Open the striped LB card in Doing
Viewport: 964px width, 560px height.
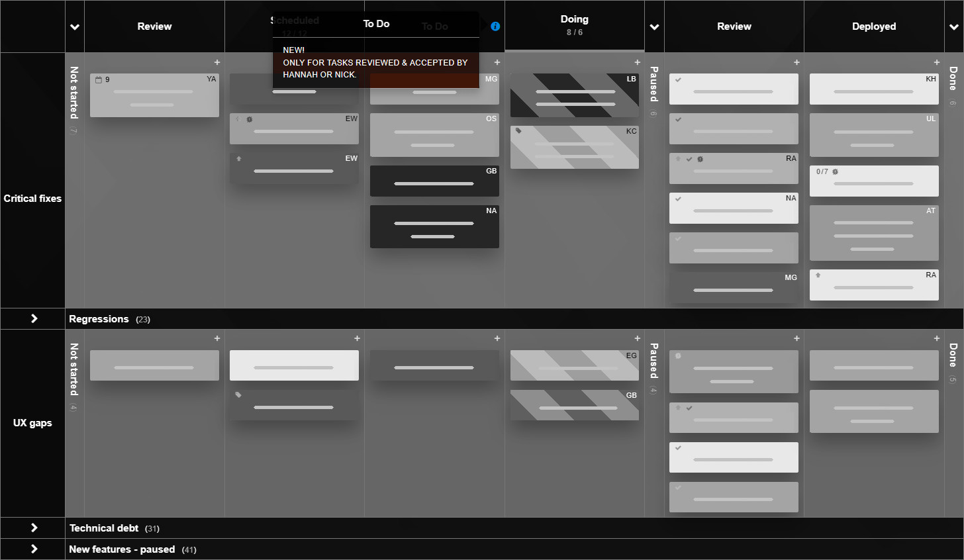click(x=574, y=95)
